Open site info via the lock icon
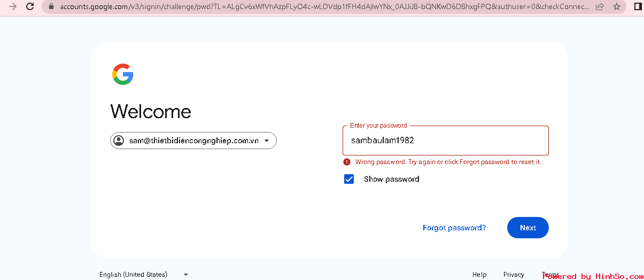The image size is (644, 280). (51, 7)
